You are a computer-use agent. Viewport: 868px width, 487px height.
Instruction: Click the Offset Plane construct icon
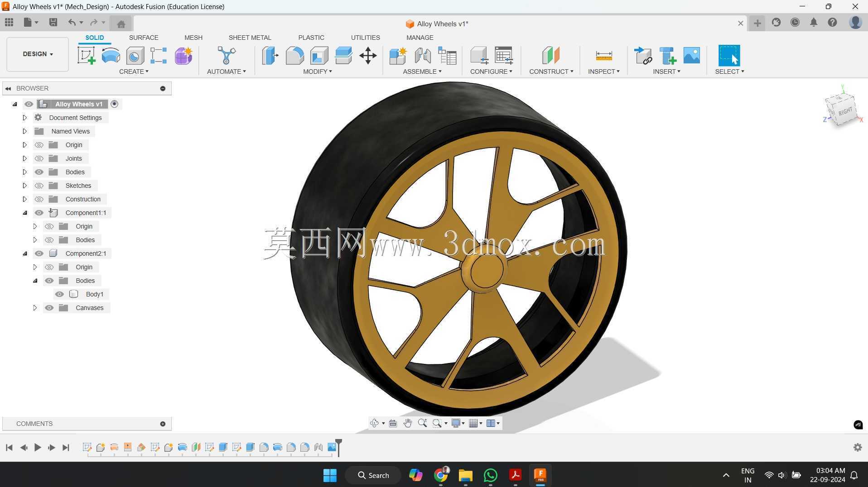551,56
